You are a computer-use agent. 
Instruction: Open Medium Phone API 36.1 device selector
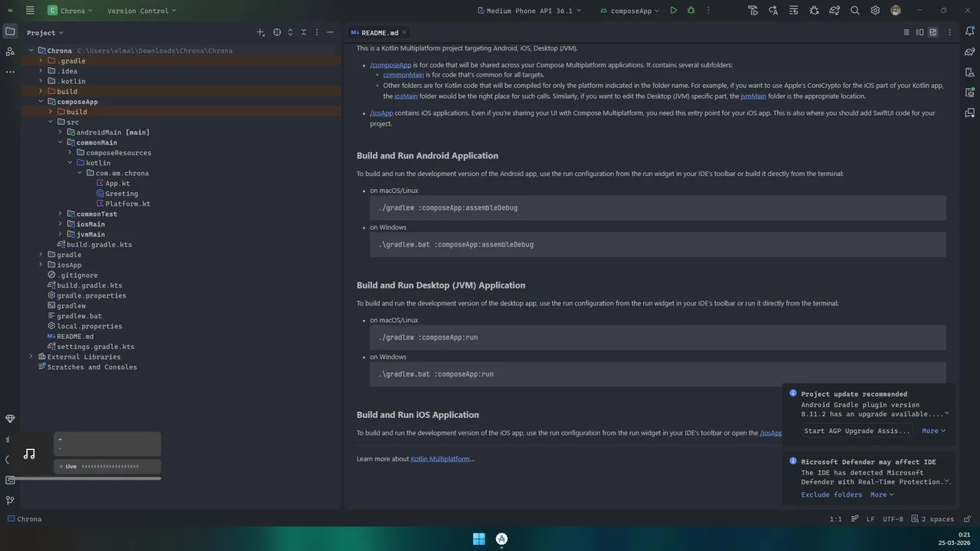click(529, 11)
